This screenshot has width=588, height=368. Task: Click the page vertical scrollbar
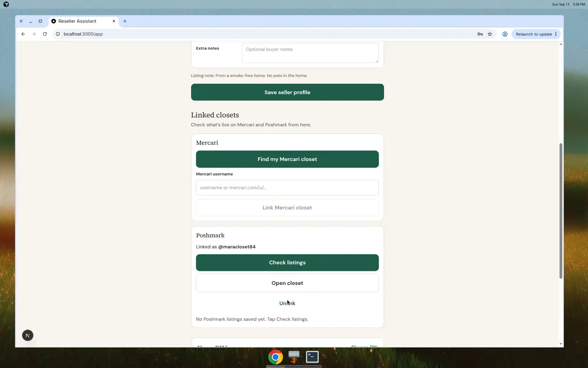[x=561, y=210]
